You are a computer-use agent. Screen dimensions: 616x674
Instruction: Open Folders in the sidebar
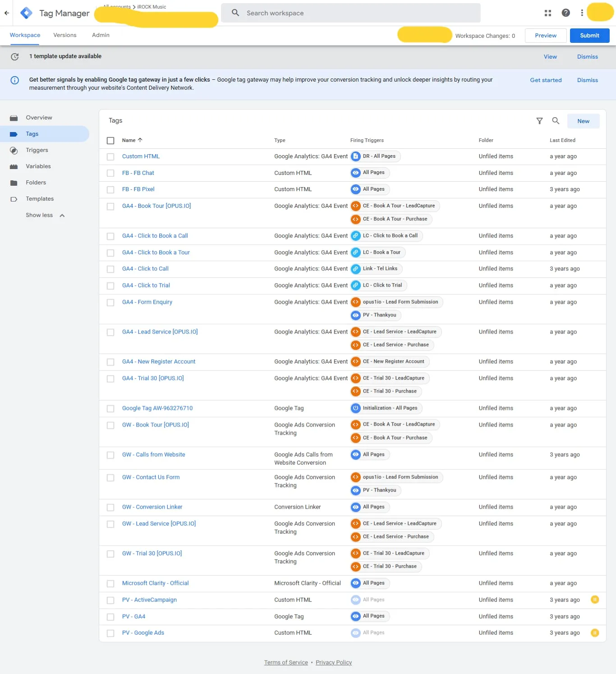[36, 183]
